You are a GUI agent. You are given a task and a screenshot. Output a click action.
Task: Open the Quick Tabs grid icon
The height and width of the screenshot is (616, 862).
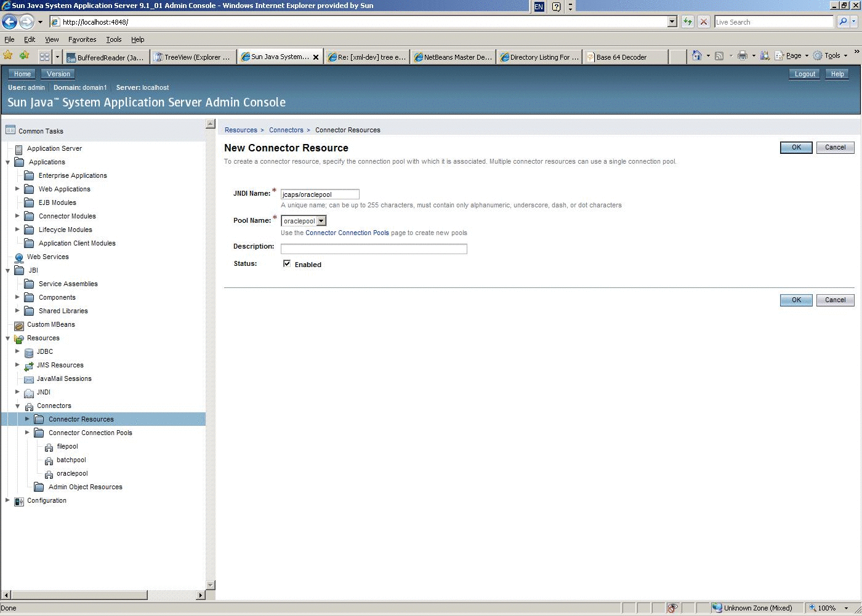(44, 57)
